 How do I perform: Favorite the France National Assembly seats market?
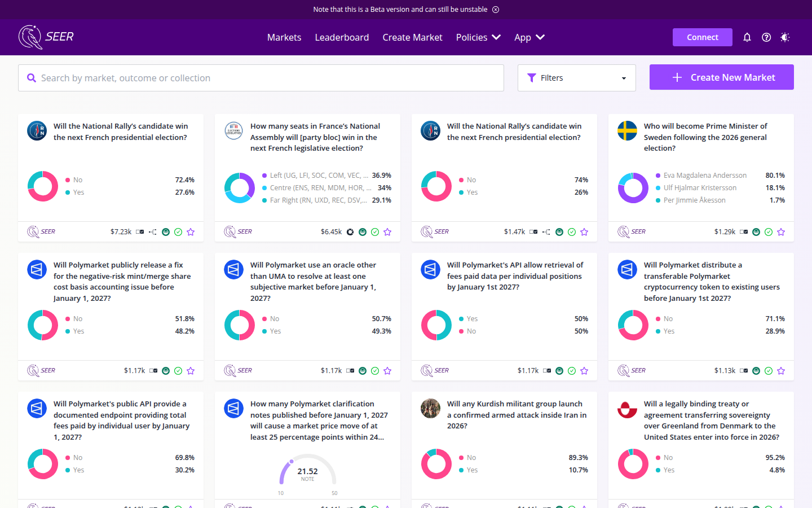pyautogui.click(x=387, y=232)
